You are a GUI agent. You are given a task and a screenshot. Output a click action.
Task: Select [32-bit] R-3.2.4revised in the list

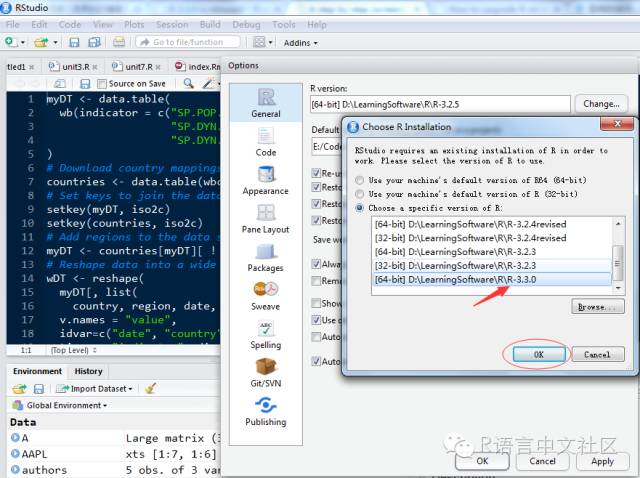(x=492, y=238)
